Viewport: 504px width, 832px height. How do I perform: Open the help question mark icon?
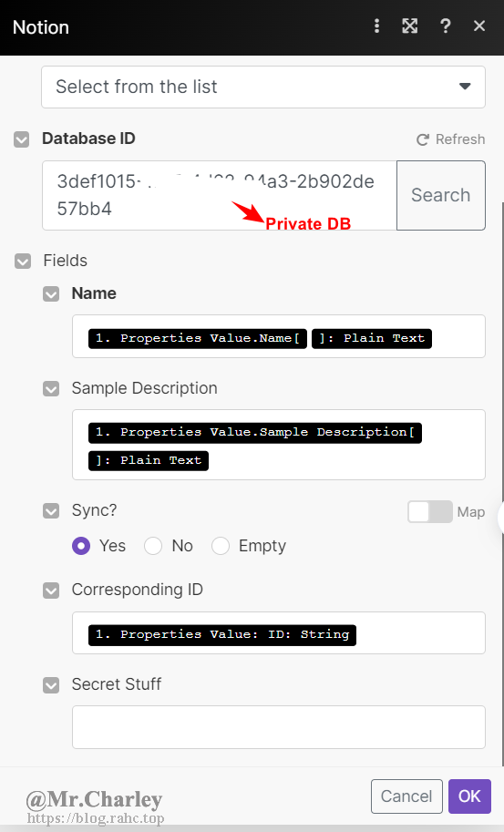tap(445, 26)
